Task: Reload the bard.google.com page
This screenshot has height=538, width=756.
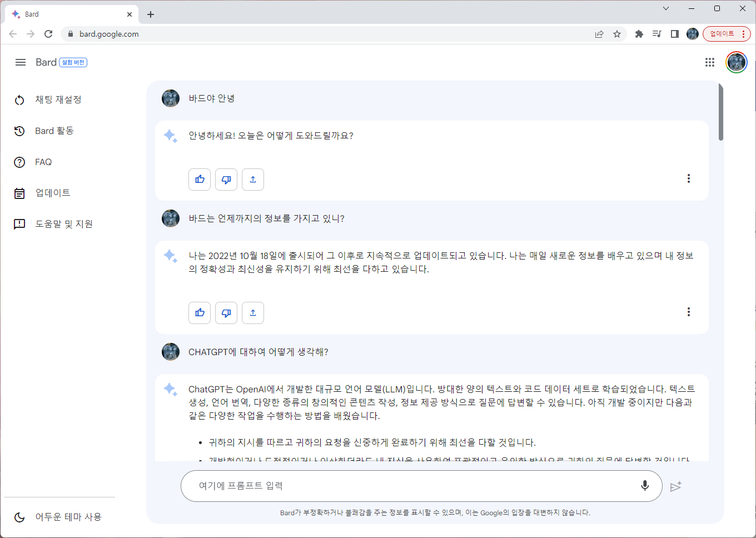Action: click(48, 34)
